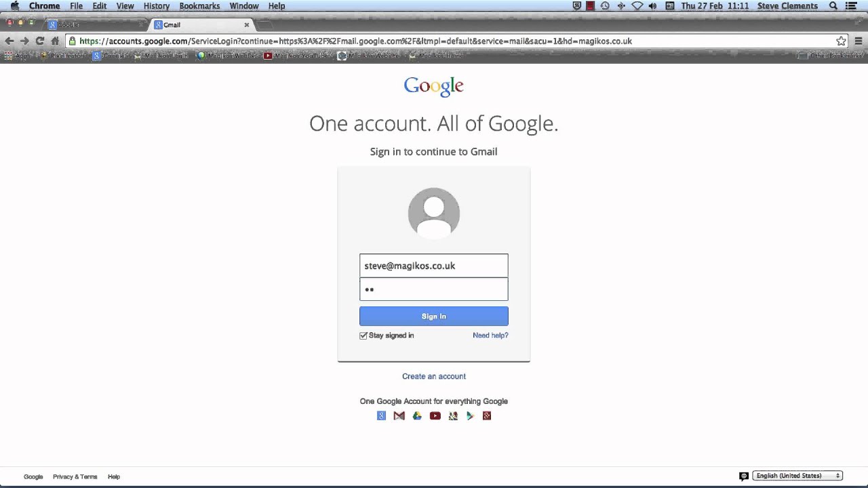
Task: Toggle the Stay signed in checkbox
Action: point(363,335)
